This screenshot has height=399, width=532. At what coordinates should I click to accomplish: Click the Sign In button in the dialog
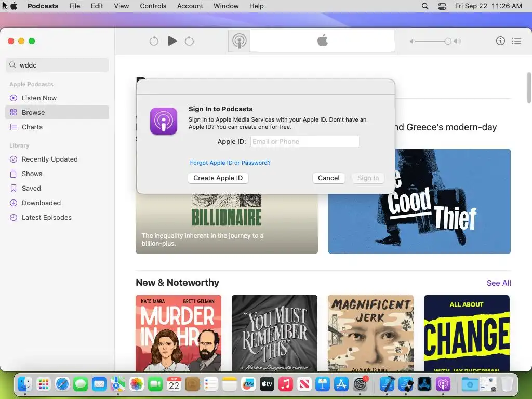coord(368,178)
